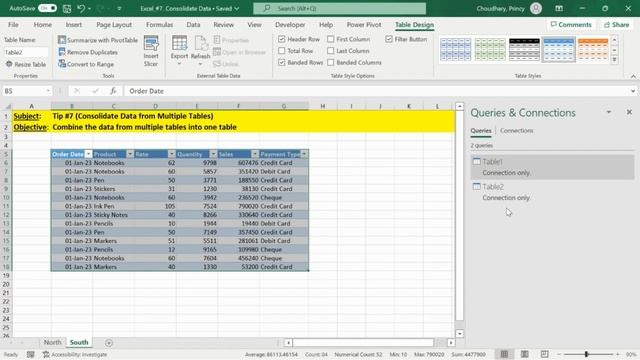Screen dimensions: 640x360
Task: Select the Table1 query
Action: click(x=552, y=167)
